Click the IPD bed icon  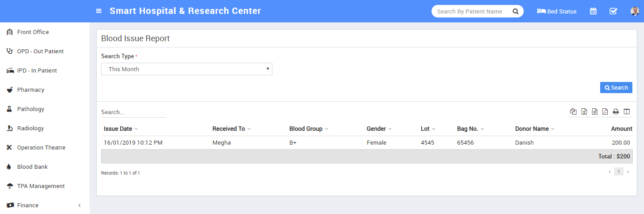[10, 70]
